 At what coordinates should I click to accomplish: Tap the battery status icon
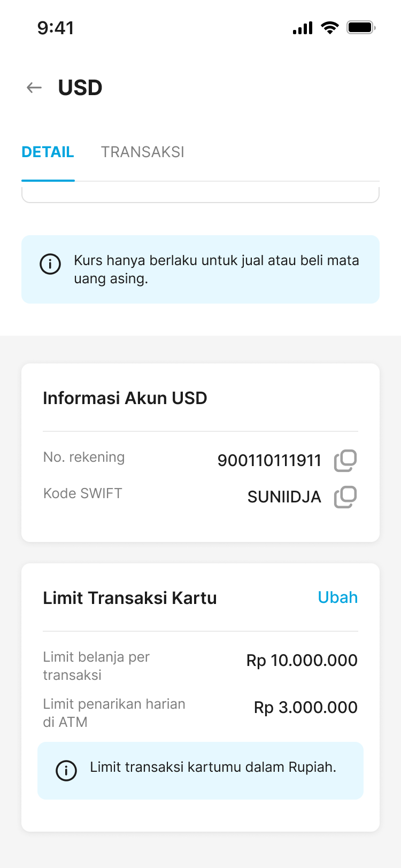(x=361, y=28)
